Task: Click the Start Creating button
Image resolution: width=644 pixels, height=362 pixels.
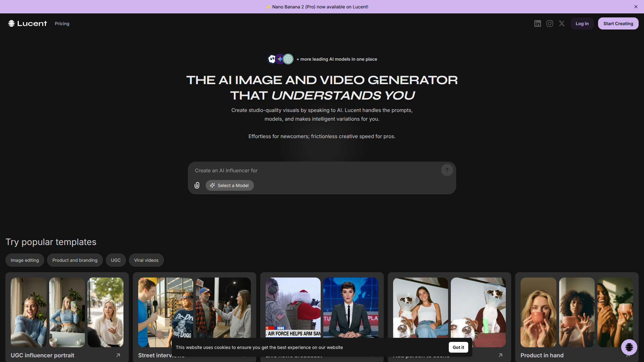Action: pyautogui.click(x=618, y=23)
